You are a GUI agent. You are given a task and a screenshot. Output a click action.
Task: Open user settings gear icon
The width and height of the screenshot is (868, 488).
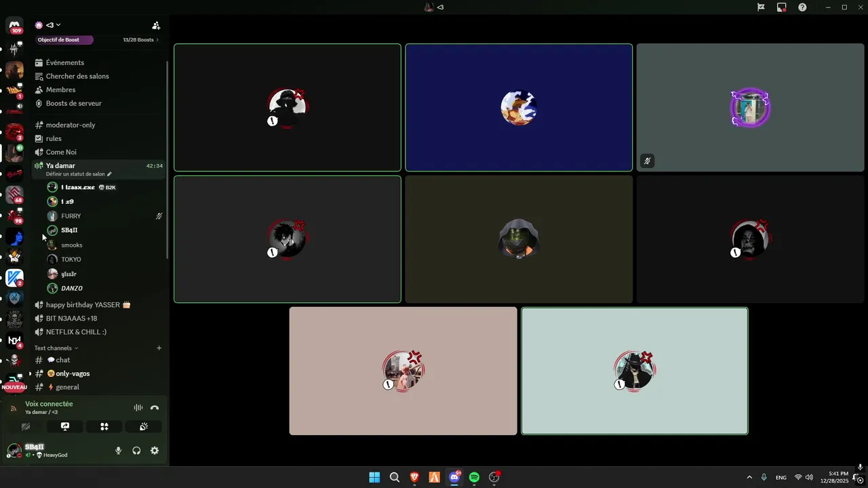[155, 451]
